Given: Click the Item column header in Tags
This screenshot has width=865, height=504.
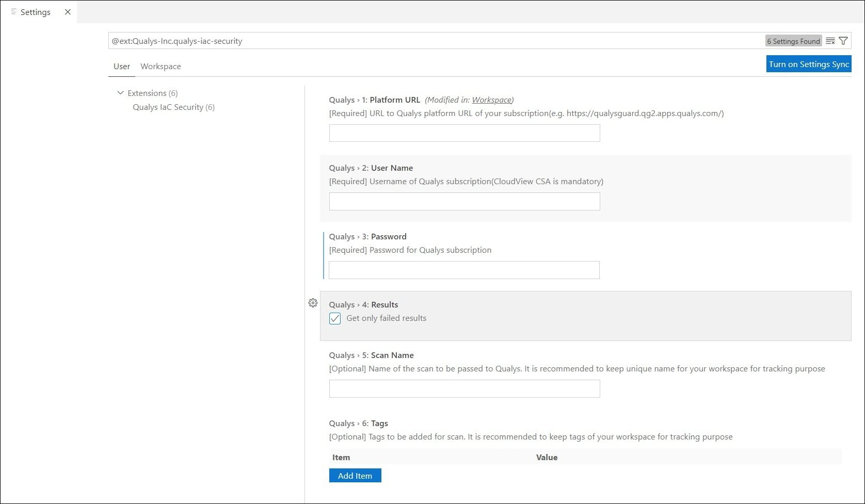Looking at the screenshot, I should click(341, 457).
